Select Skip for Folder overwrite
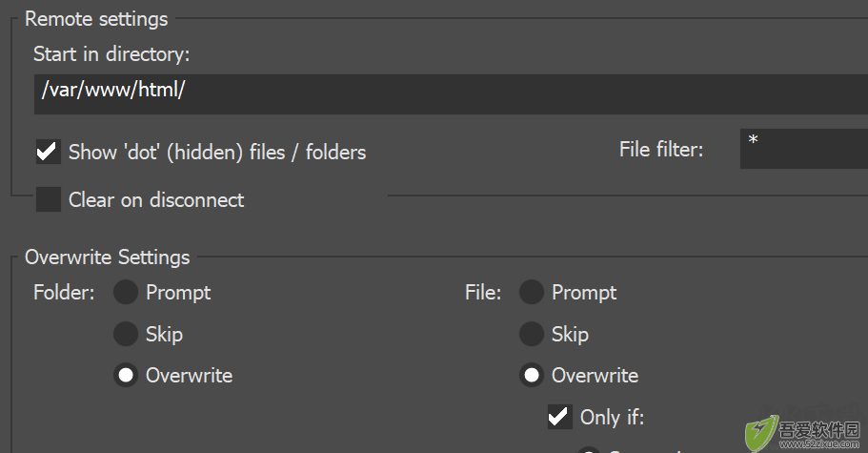This screenshot has width=868, height=453. coord(126,334)
